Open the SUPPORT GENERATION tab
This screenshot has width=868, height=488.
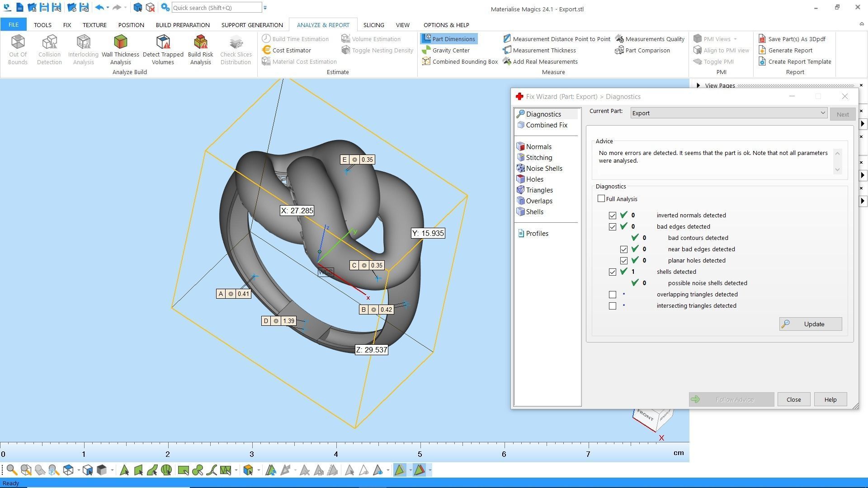point(252,25)
